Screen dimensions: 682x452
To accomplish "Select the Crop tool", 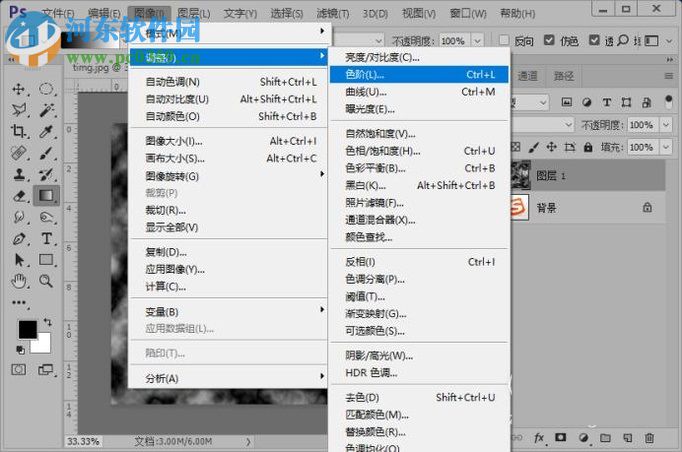I will (x=18, y=131).
